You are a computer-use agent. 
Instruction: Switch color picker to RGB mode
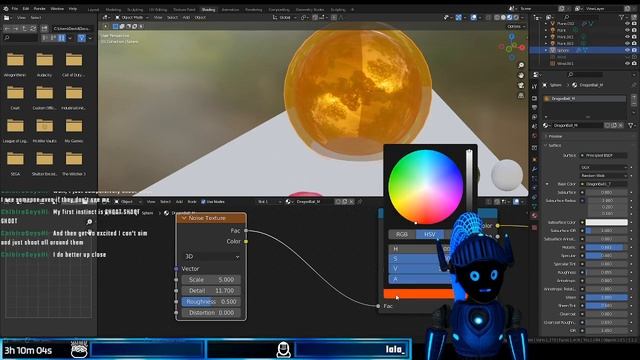pos(402,235)
